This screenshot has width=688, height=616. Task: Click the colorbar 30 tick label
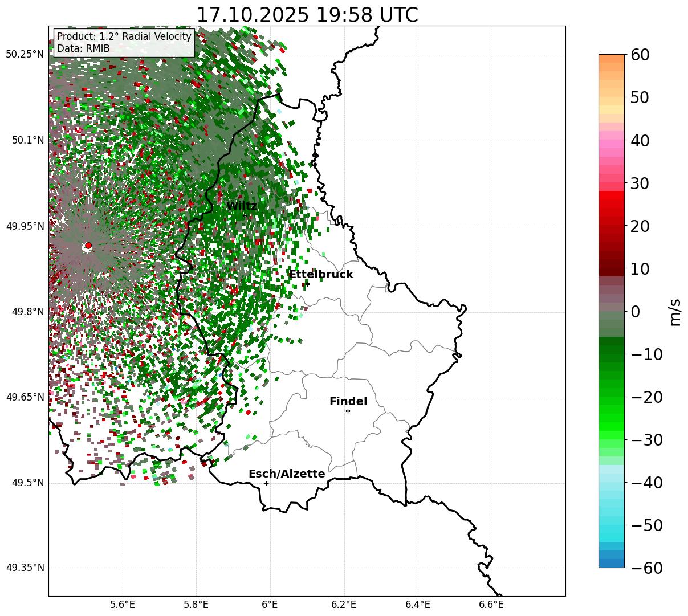[640, 183]
